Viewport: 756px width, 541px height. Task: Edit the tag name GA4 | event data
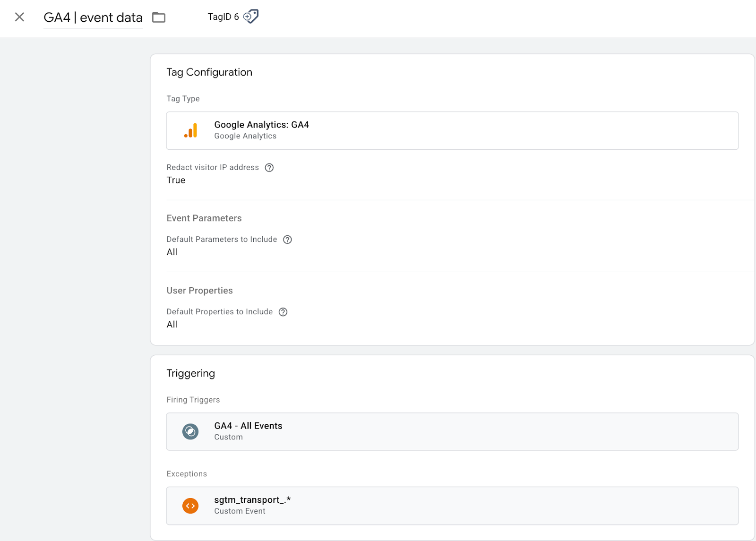coord(93,17)
